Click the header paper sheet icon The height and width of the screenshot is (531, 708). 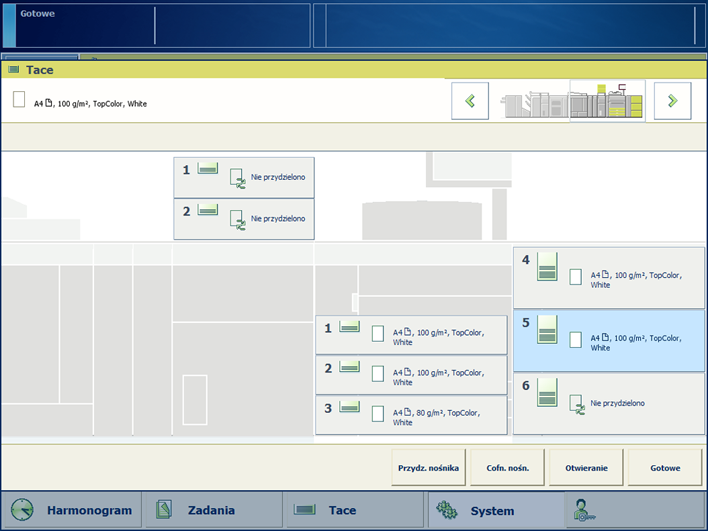(19, 99)
